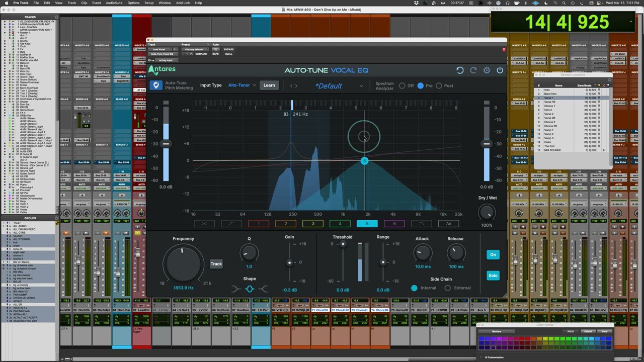Click the Auto-Tune Pitch Metering icon

pyautogui.click(x=156, y=85)
